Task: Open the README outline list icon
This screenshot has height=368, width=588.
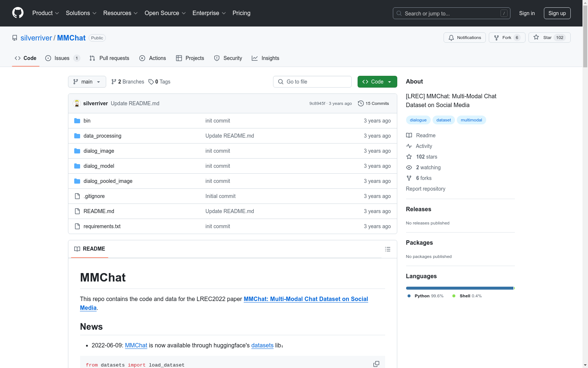Action: (x=387, y=249)
